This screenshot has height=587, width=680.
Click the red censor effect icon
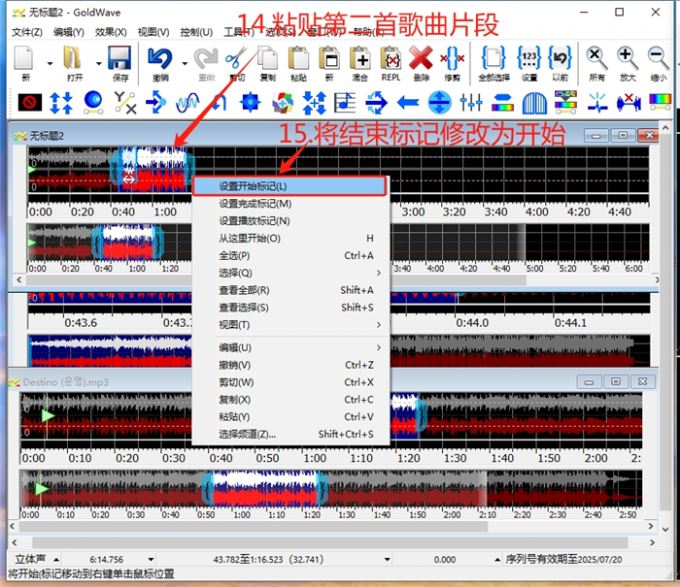click(30, 103)
